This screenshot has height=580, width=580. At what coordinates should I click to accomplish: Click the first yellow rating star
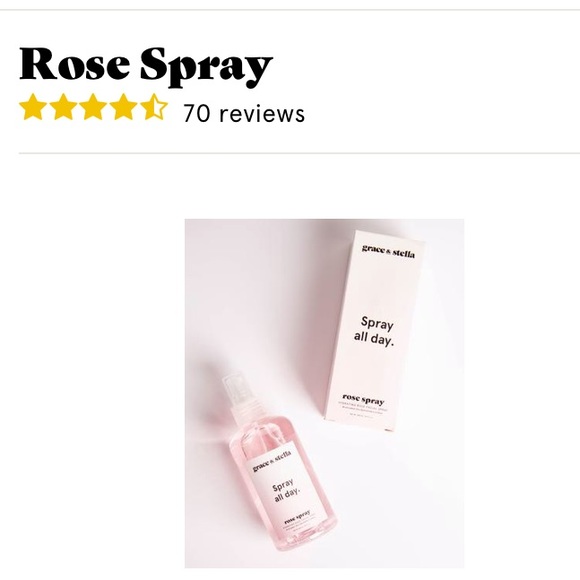coord(33,107)
